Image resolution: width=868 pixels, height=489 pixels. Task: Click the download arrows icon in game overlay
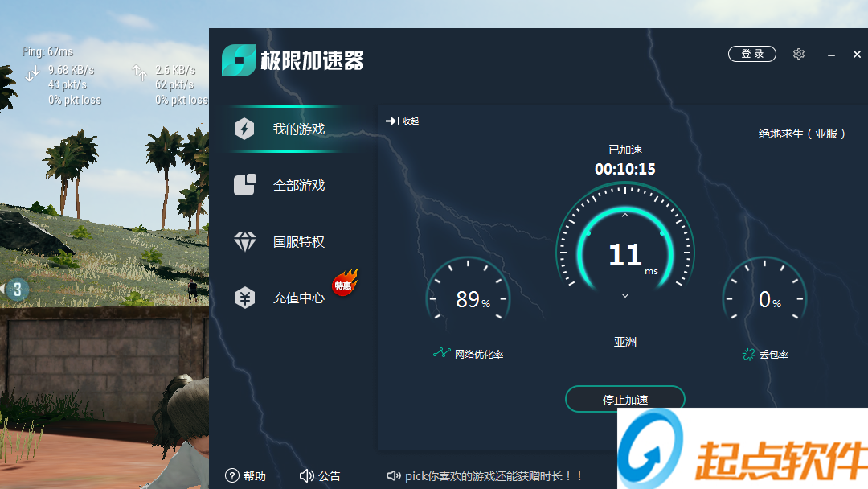[33, 73]
